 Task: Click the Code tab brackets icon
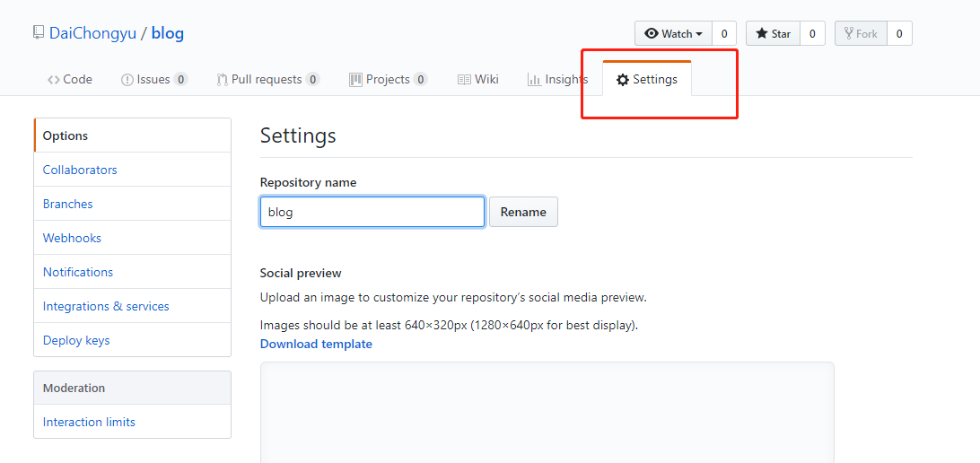point(54,80)
